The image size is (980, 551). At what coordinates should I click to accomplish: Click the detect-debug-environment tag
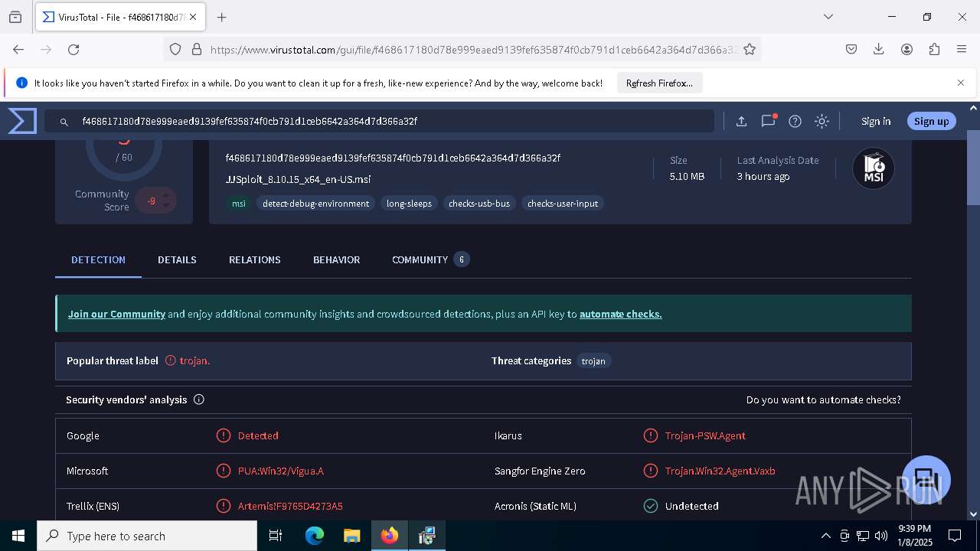pyautogui.click(x=316, y=204)
